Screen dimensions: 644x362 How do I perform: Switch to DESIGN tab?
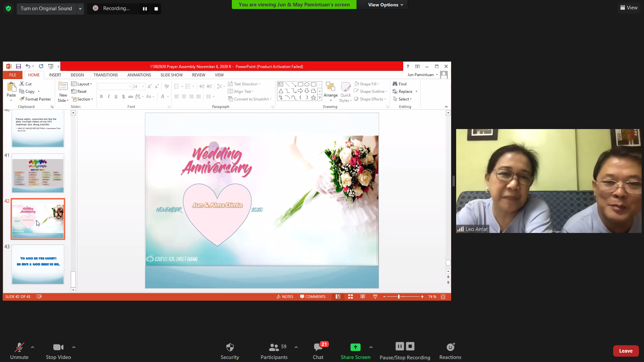pyautogui.click(x=77, y=75)
